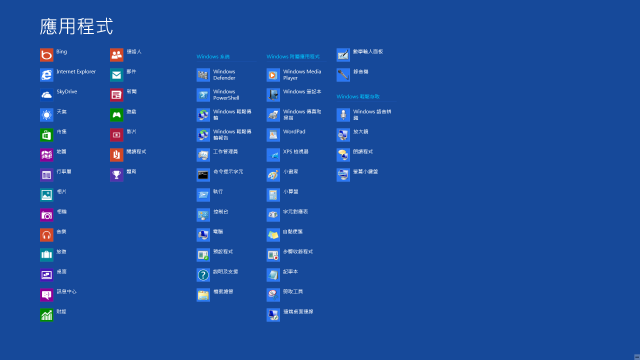Open the green Finance chart app

tap(47, 315)
